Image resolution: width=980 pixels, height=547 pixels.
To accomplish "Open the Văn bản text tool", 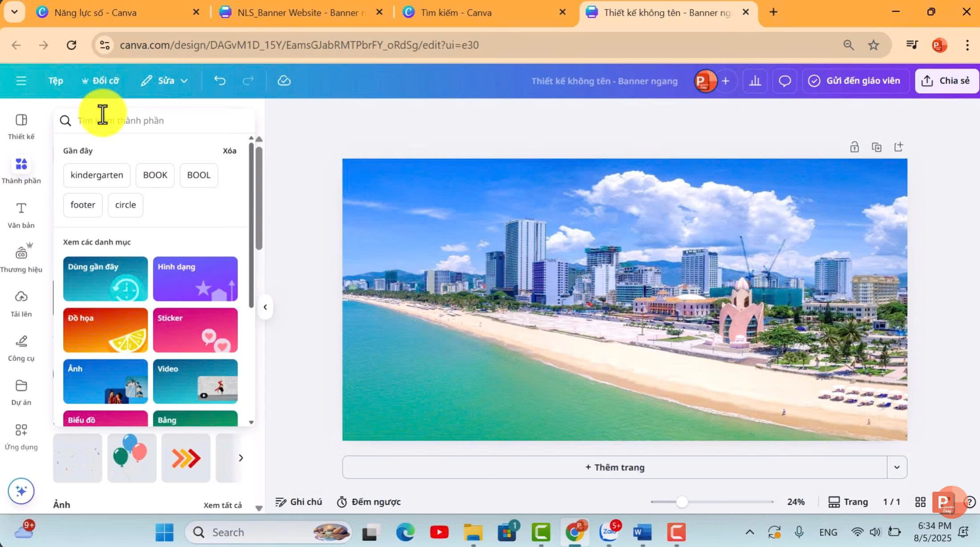I will coord(21,215).
